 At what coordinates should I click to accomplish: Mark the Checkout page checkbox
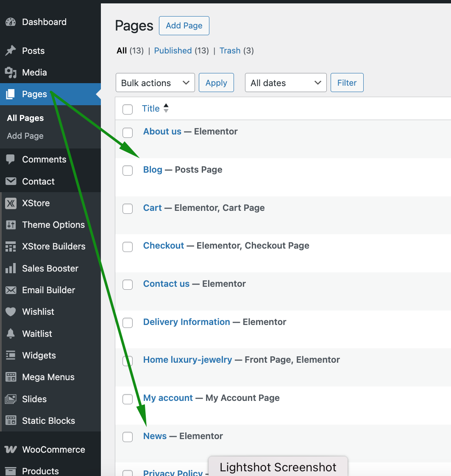(128, 247)
